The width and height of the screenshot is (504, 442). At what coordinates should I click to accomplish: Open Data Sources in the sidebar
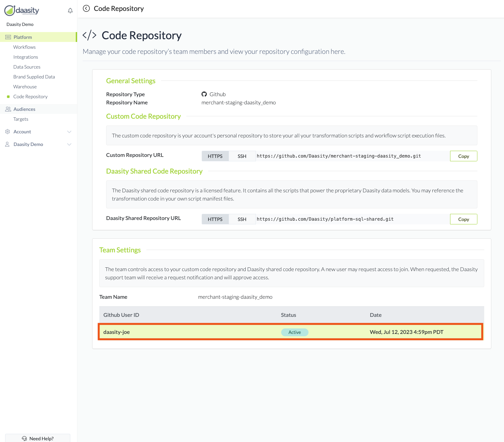[27, 67]
